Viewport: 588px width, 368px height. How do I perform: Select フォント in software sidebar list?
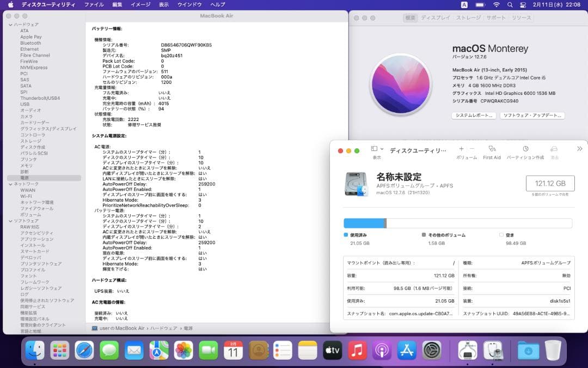(28, 276)
